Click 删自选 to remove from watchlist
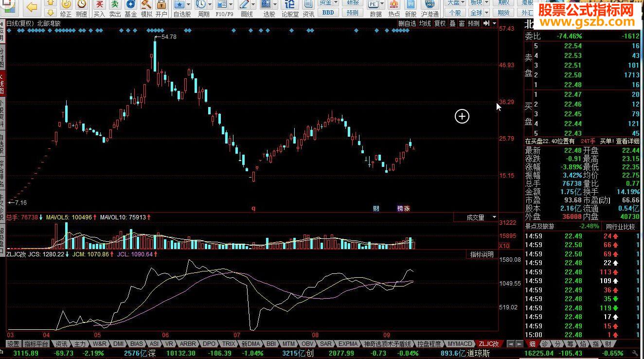This screenshot has height=359, width=644. tap(407, 23)
